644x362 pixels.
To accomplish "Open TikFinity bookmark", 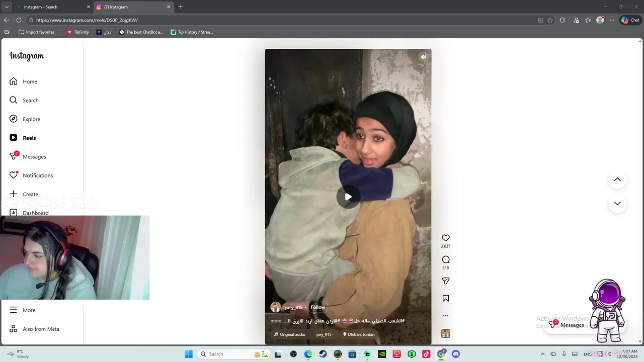I will pyautogui.click(x=77, y=32).
